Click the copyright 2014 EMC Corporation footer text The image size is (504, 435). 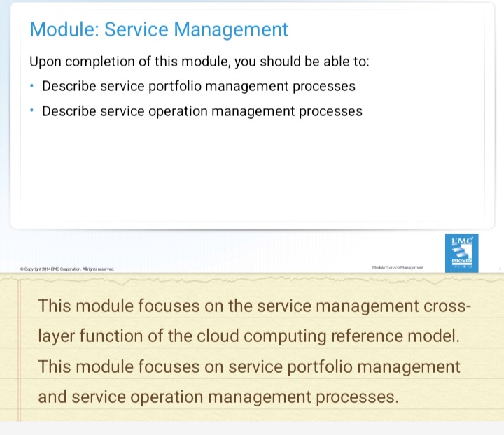[67, 269]
